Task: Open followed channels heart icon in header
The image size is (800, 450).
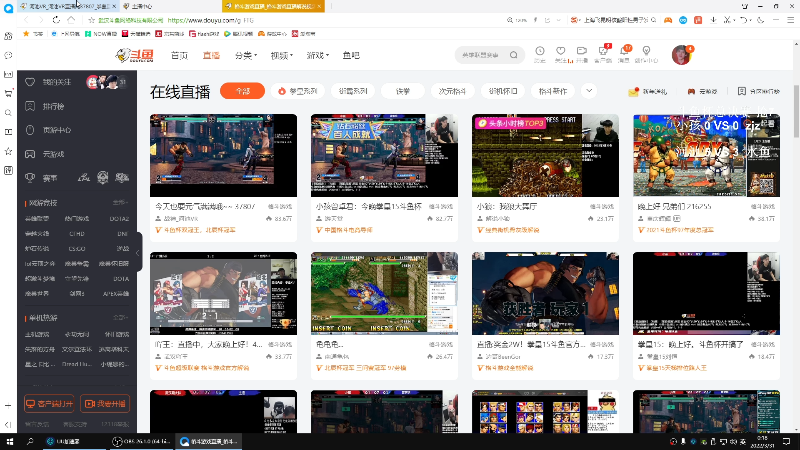Action: [561, 53]
